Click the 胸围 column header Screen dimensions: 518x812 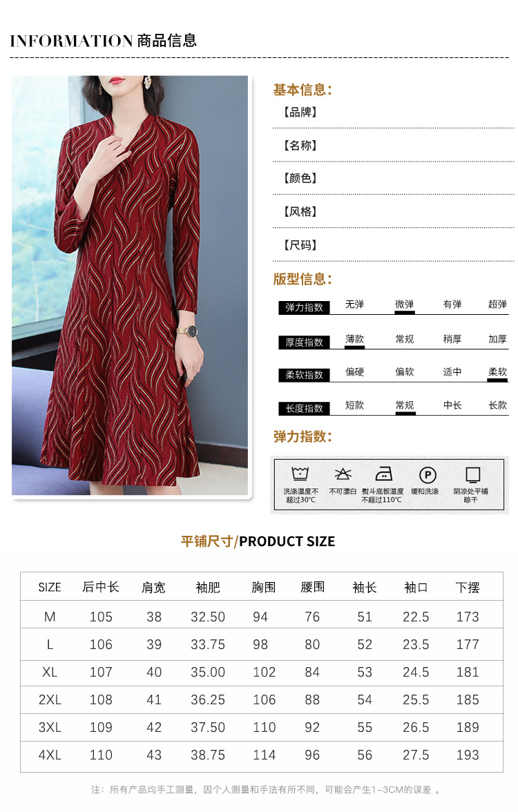[263, 587]
